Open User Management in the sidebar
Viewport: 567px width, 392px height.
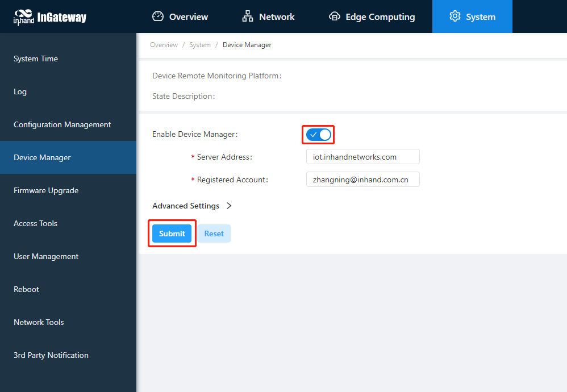(68, 256)
